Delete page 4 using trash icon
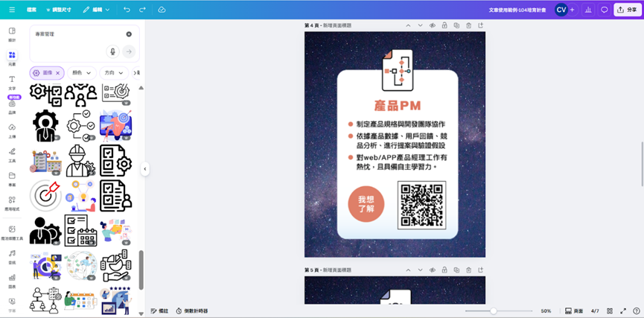The height and width of the screenshot is (318, 644). (468, 25)
